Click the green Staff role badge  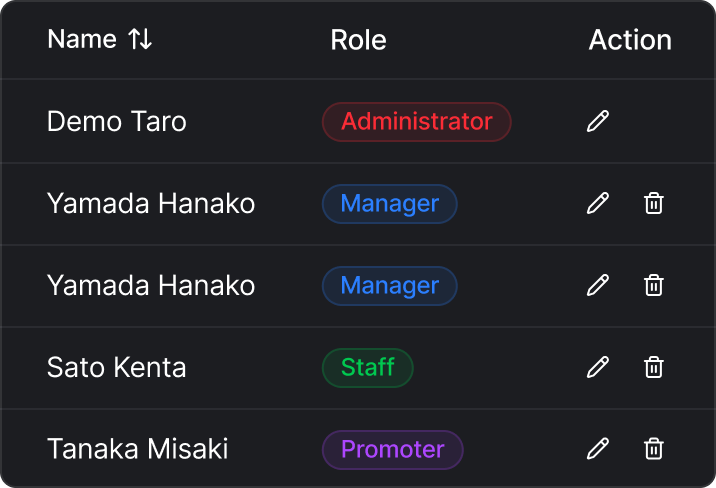coord(367,367)
